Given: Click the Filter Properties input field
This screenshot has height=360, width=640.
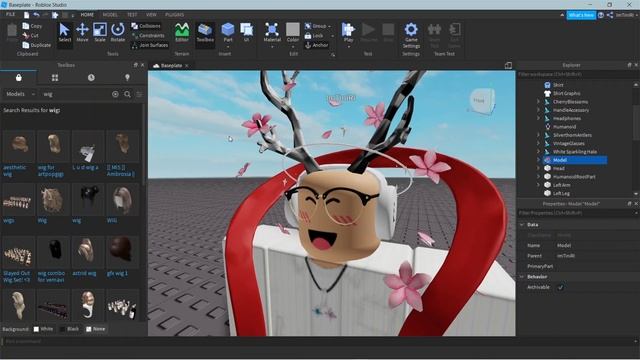Looking at the screenshot, I should coord(577,213).
